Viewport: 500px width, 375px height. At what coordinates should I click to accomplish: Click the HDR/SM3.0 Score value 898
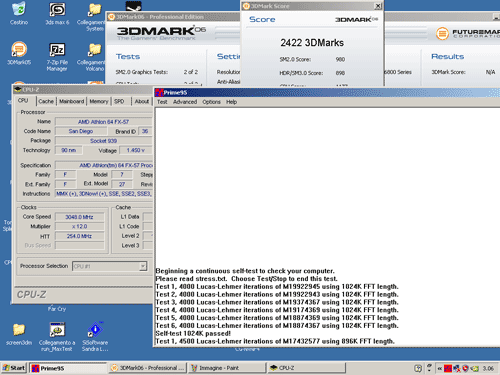click(x=340, y=73)
